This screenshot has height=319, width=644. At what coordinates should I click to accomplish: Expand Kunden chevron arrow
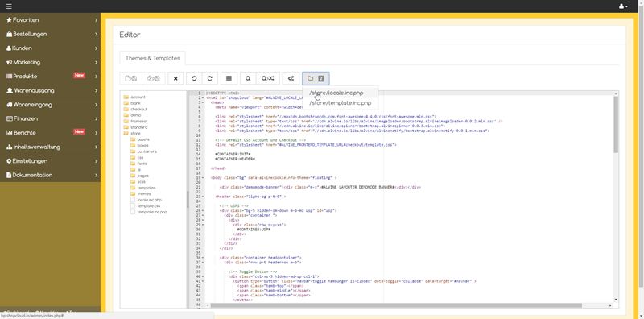click(x=96, y=48)
